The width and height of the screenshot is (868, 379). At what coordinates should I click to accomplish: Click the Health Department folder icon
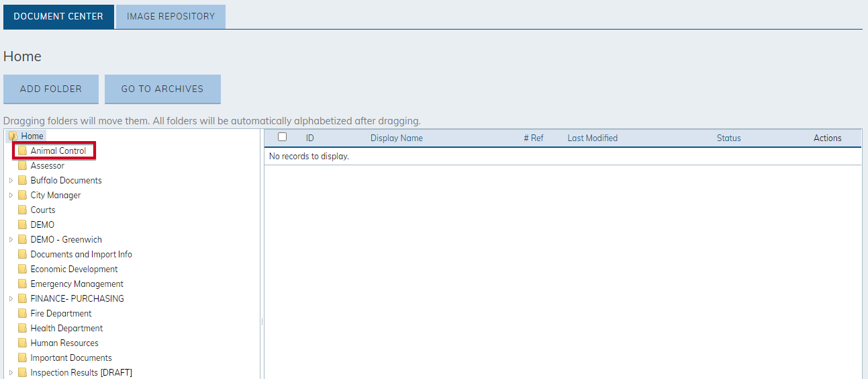pos(22,329)
